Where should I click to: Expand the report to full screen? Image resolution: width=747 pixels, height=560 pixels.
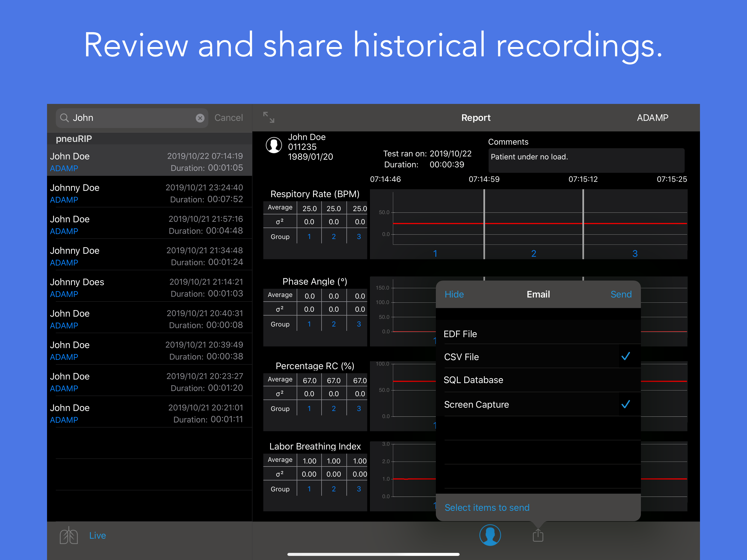(269, 117)
